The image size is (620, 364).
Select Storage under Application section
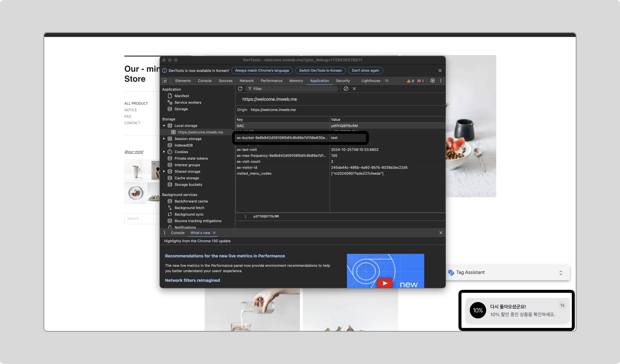(181, 109)
